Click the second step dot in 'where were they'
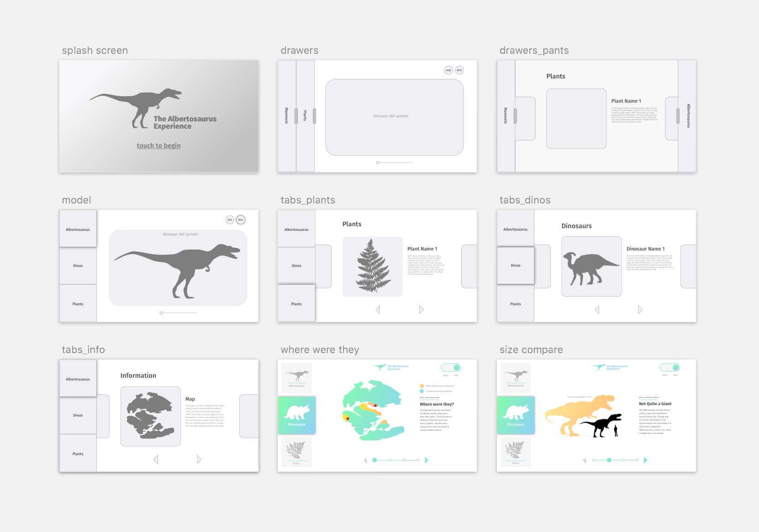The width and height of the screenshot is (759, 532). pos(390,460)
